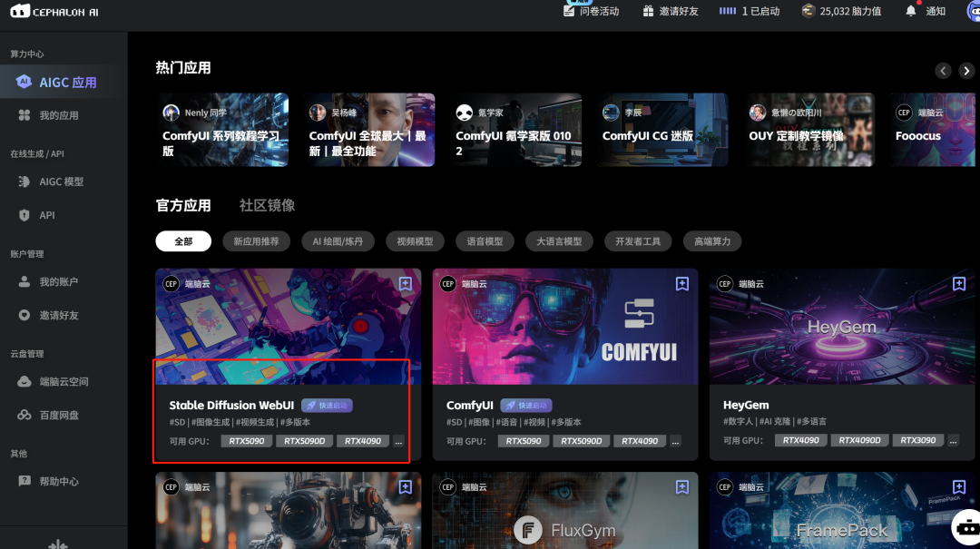View the 25,032 脑力值 balance
Viewport: 980px width, 549px height.
click(x=842, y=11)
